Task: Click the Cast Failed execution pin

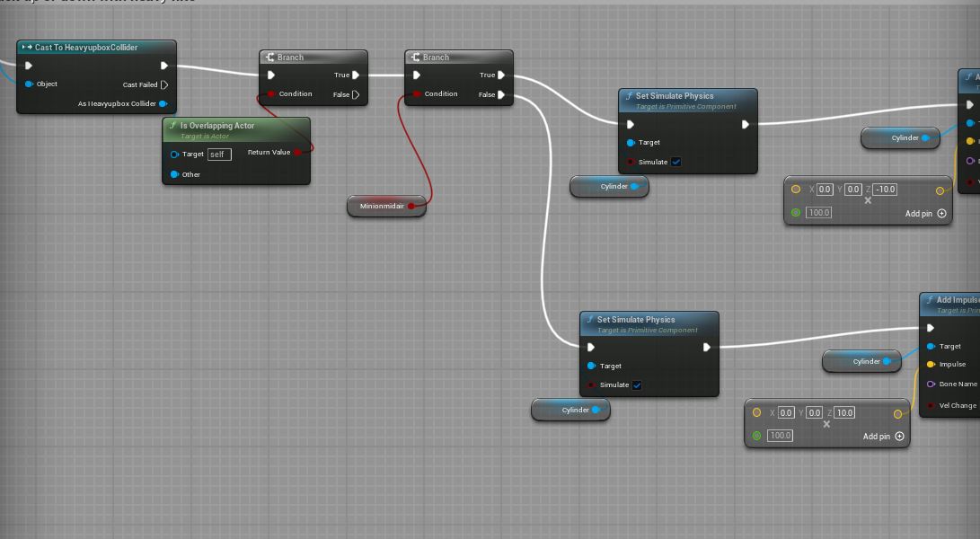Action: pos(164,84)
